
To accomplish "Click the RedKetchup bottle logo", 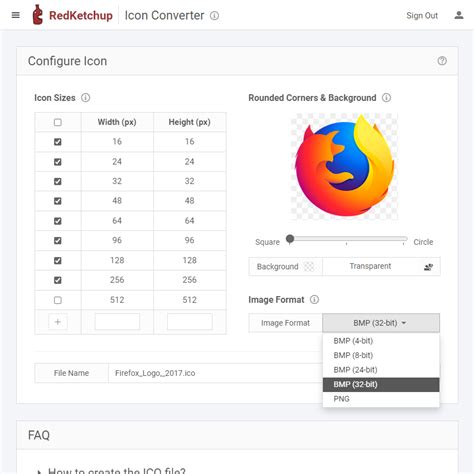I will [37, 15].
